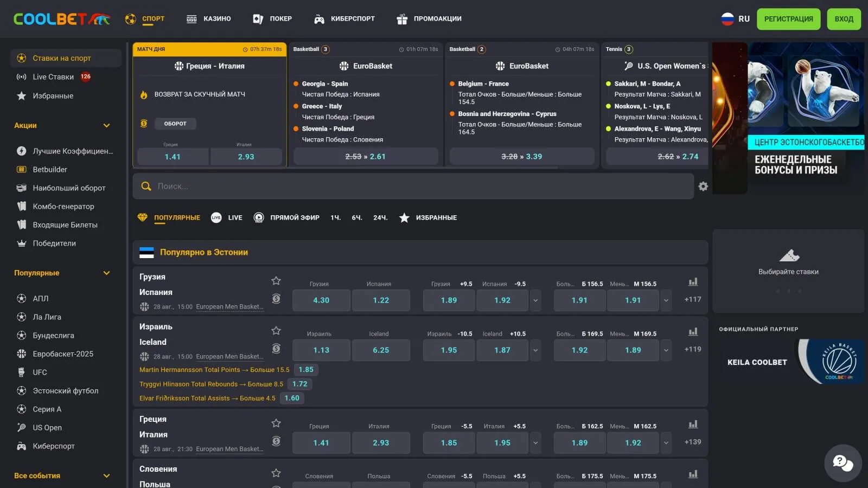Expand totals options for Израиль – Iceland
Viewport: 868px width, 488px height.
666,350
